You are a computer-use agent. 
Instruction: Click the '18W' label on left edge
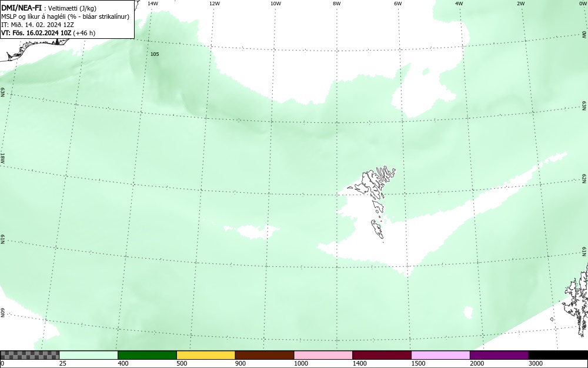(2, 158)
